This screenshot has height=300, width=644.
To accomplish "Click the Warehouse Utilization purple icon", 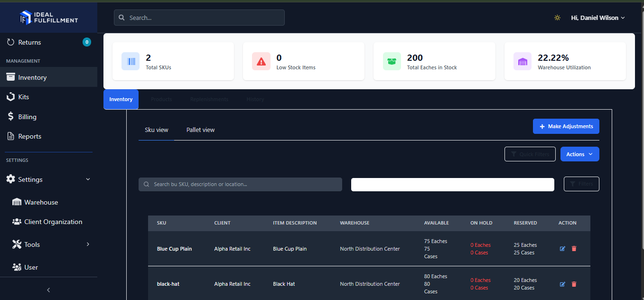I will tap(523, 61).
